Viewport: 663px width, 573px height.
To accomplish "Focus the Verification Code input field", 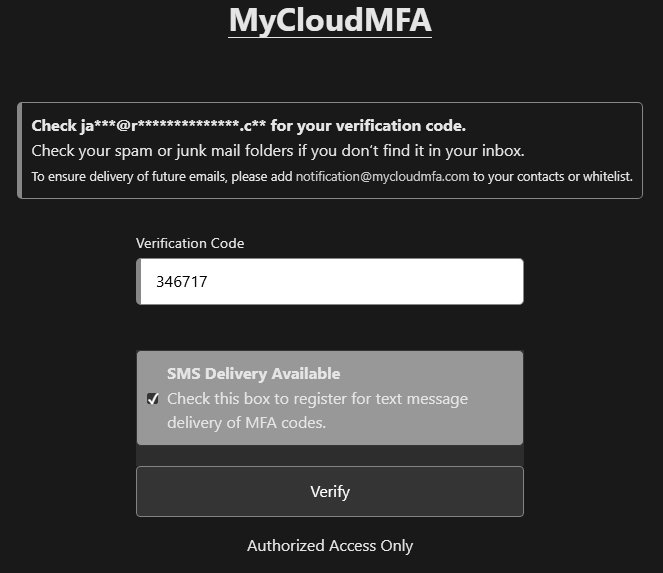I will pyautogui.click(x=330, y=282).
